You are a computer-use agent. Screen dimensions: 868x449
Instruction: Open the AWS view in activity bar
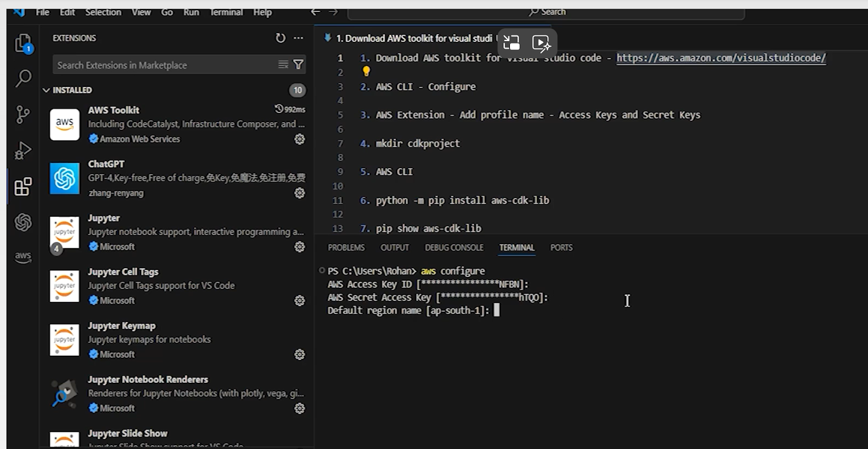pos(23,257)
